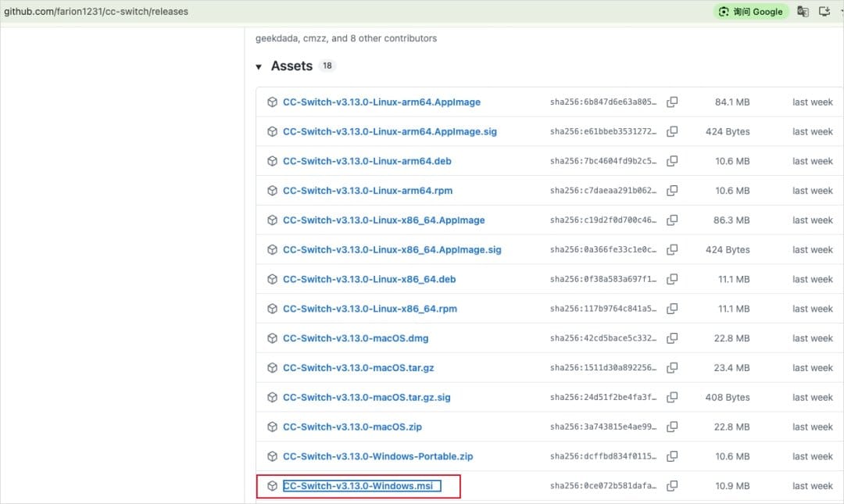Download CC-Switch-v3.13.0-Linux-x86_64.AppImage
The image size is (844, 504).
point(384,220)
